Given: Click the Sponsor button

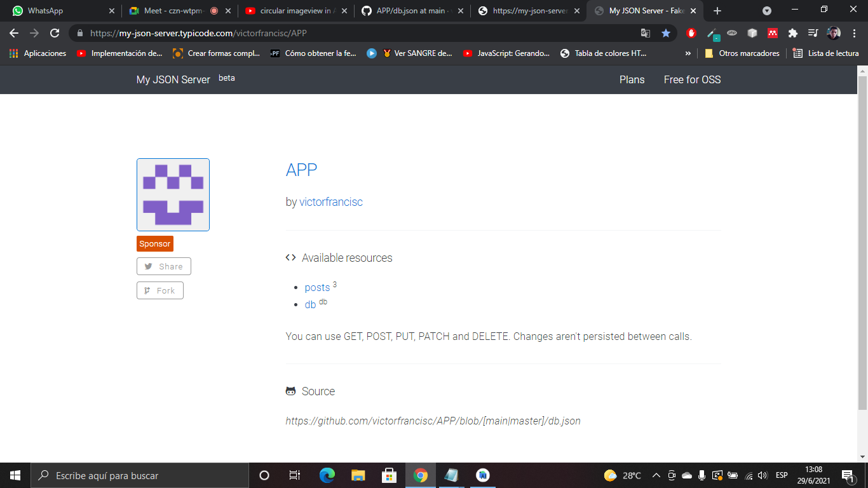Looking at the screenshot, I should click(x=155, y=244).
